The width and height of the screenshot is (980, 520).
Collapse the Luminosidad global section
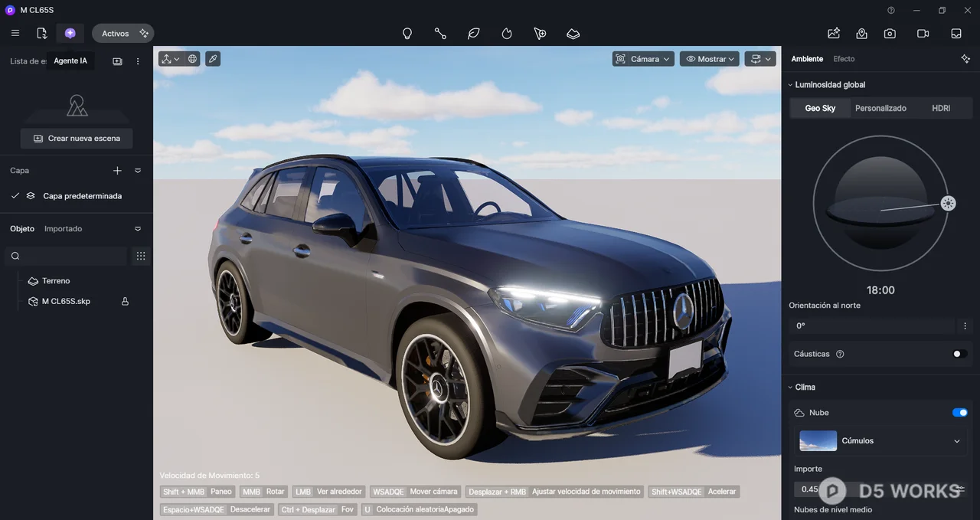click(x=791, y=85)
